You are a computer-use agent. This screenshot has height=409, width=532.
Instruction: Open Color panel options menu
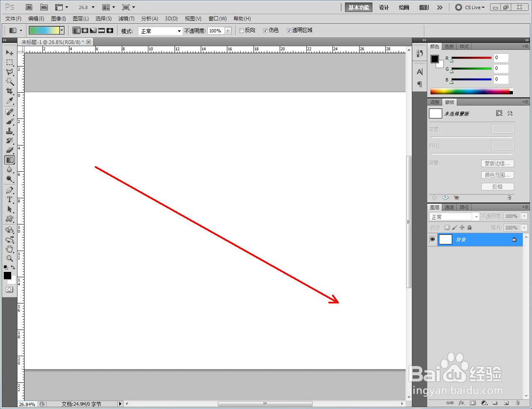click(525, 46)
